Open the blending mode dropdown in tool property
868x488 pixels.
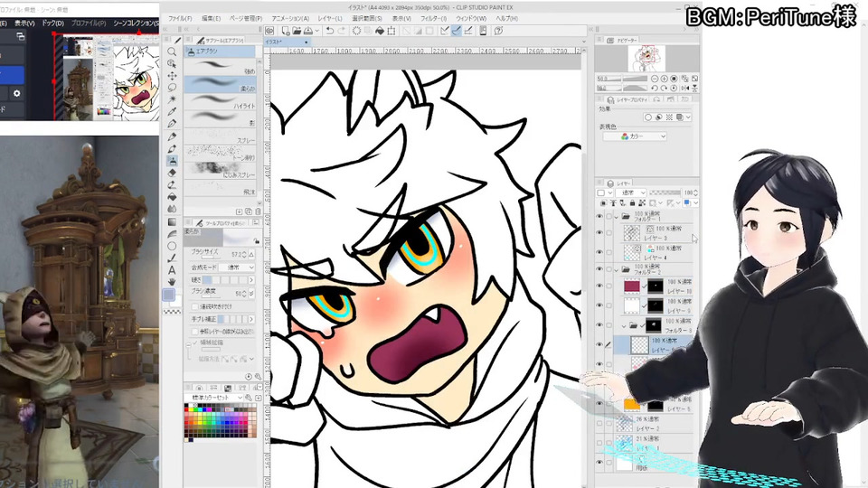[236, 267]
